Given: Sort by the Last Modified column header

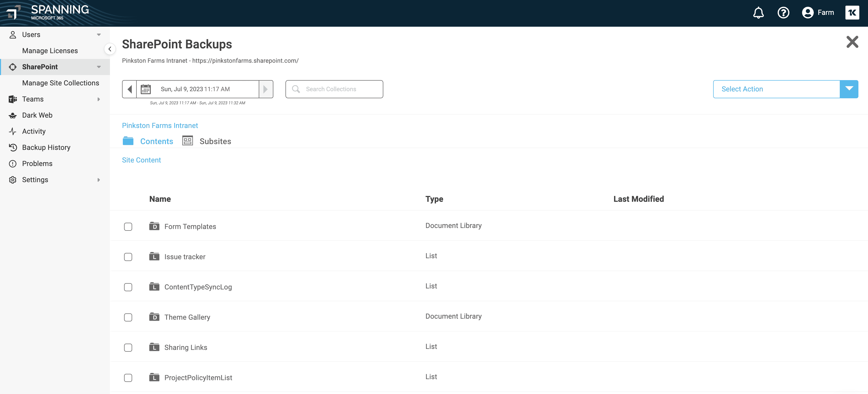Looking at the screenshot, I should pos(639,199).
